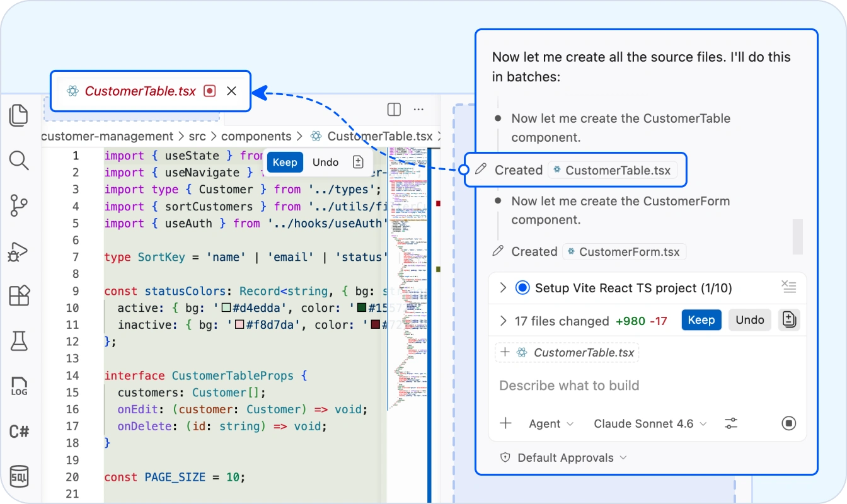
Task: Open the C# icon in activity bar
Action: (x=20, y=432)
